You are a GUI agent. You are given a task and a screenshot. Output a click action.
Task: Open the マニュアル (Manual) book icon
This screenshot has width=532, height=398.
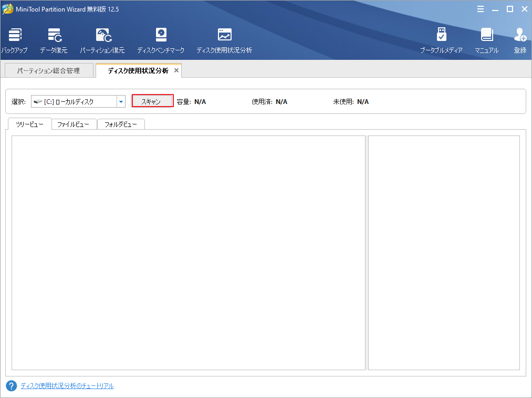[x=486, y=40]
